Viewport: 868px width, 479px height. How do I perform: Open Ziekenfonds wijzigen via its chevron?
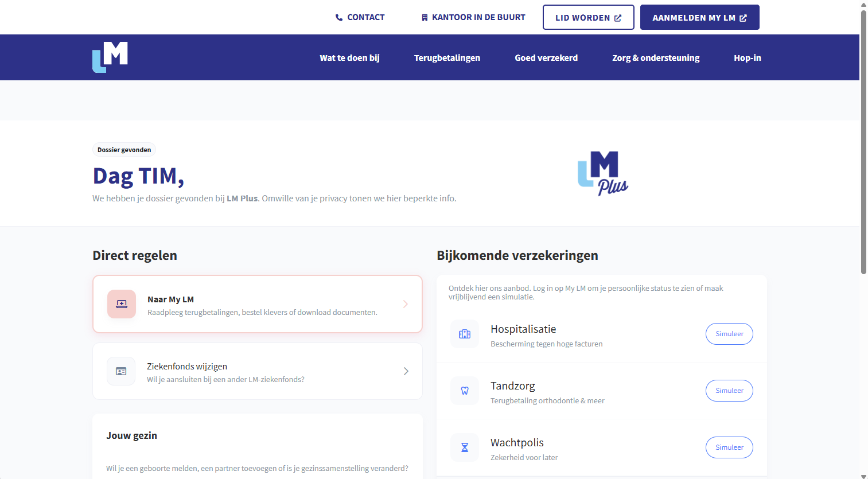pyautogui.click(x=406, y=371)
